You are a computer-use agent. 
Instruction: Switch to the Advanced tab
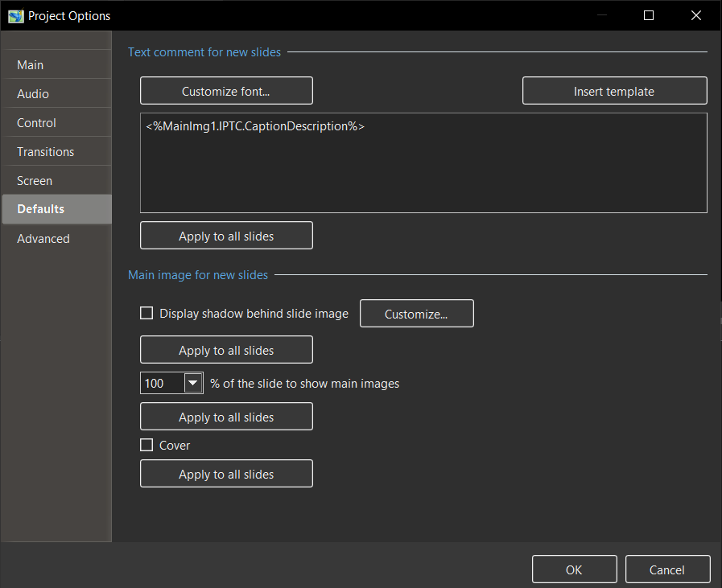[x=56, y=239]
